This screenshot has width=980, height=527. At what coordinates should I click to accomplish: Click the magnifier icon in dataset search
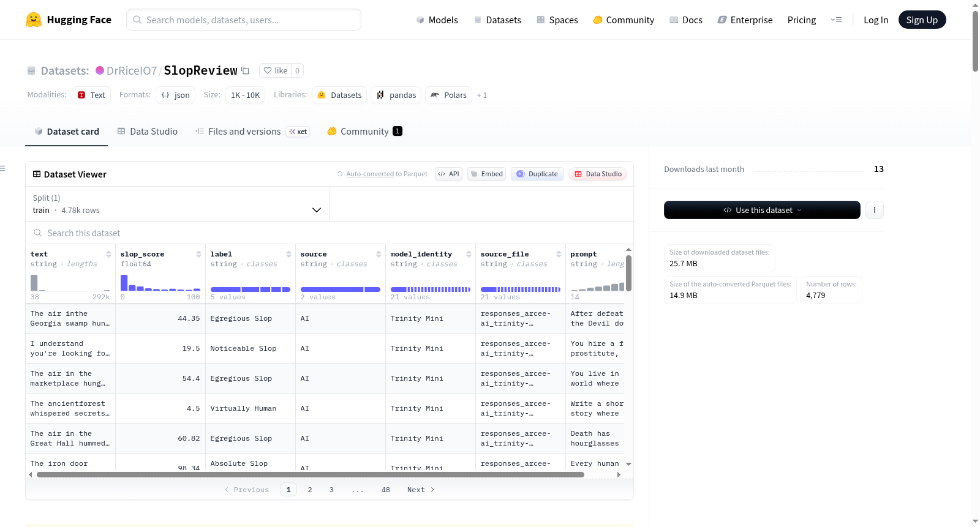(38, 233)
